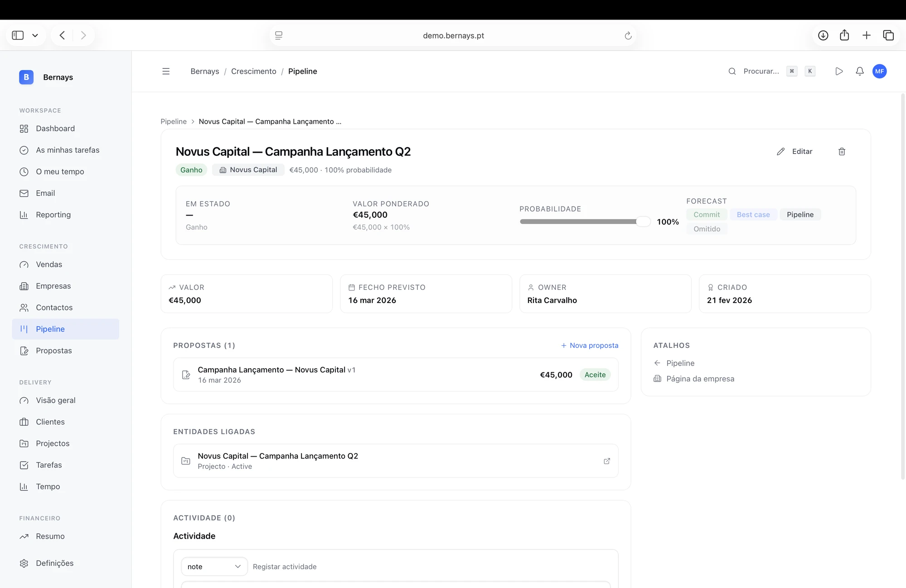Collapse the app sidebar with hamburger icon
The image size is (906, 588).
click(166, 71)
